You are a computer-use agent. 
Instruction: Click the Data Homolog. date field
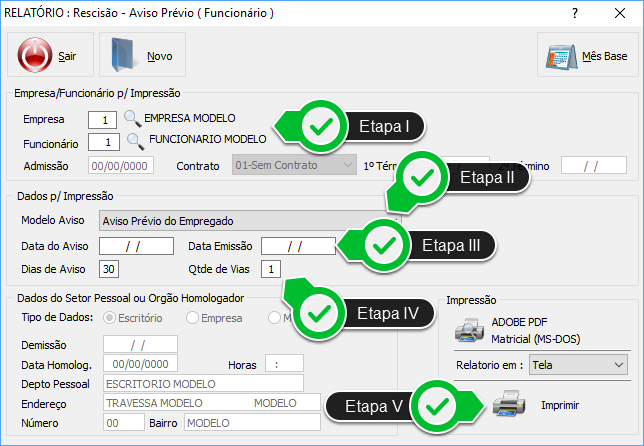pyautogui.click(x=140, y=364)
